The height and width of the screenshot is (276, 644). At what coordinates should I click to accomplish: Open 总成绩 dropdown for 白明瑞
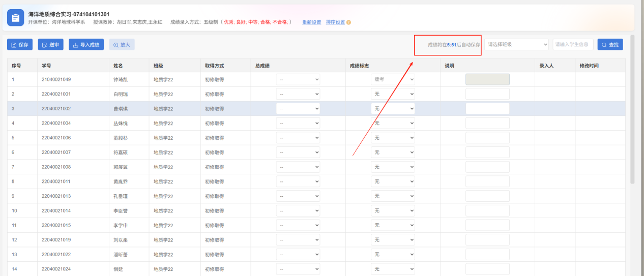coord(298,94)
